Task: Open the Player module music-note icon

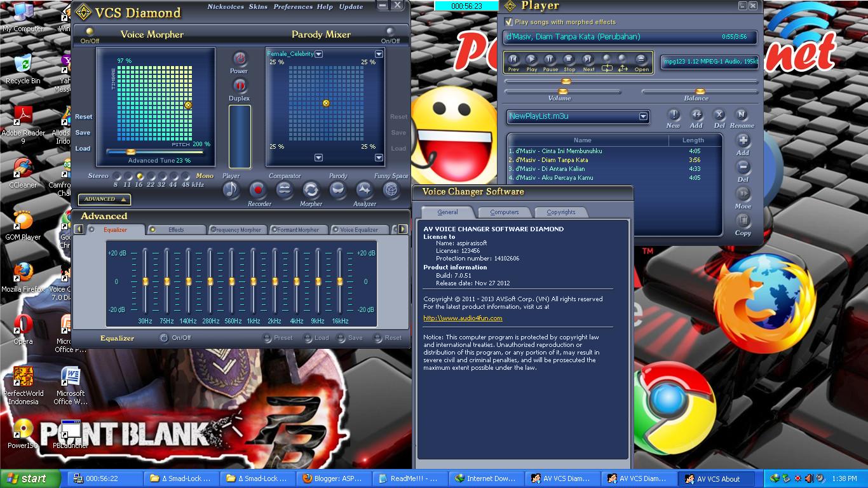Action: (x=231, y=189)
